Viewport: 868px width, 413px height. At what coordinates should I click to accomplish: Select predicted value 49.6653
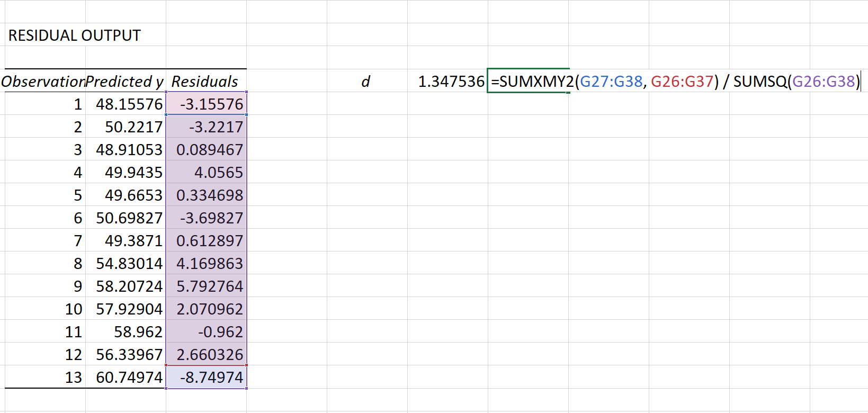126,195
